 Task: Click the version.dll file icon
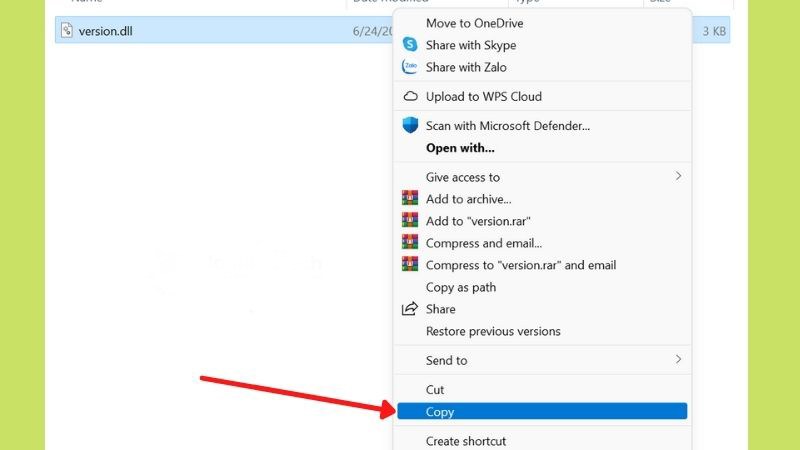[x=67, y=30]
